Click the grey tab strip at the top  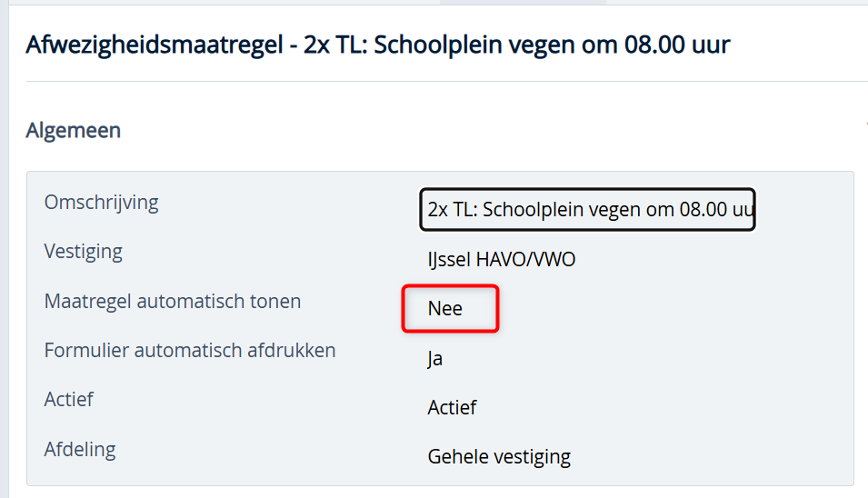[523, 2]
